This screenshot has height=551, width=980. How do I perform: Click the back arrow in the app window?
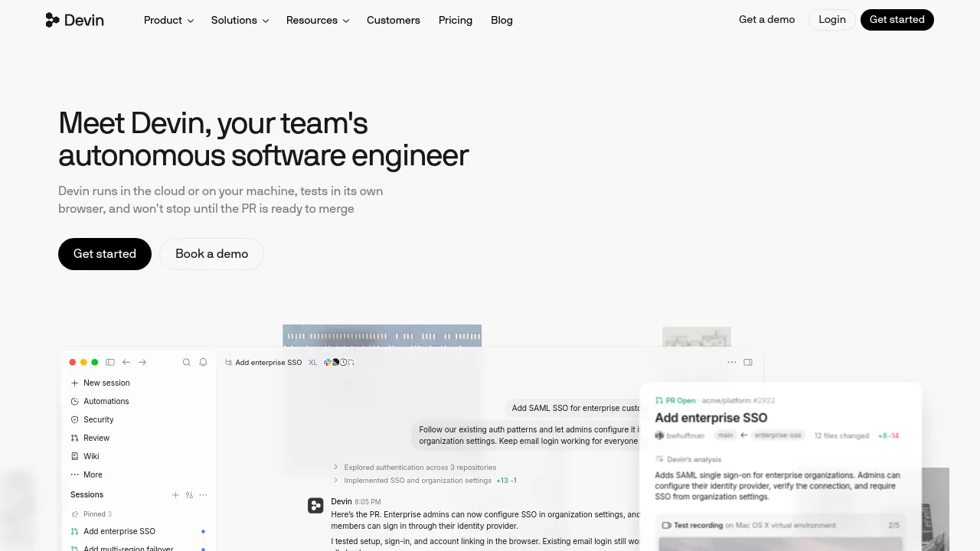pos(126,362)
